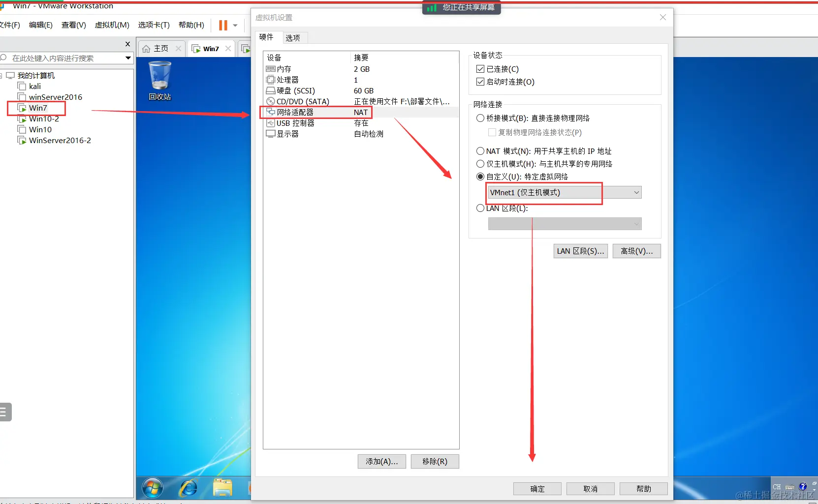Click the 帮助 help button in dialog
Viewport: 818px width, 504px height.
(x=644, y=489)
